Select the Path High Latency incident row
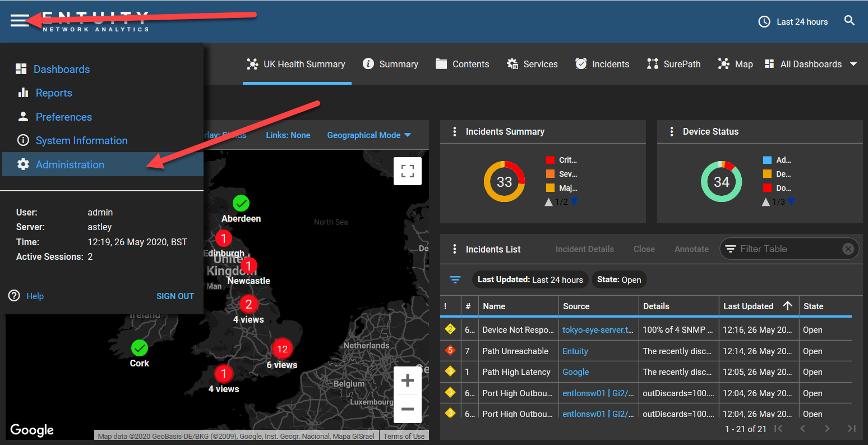Screen dimensions: 868x445 (646, 372)
